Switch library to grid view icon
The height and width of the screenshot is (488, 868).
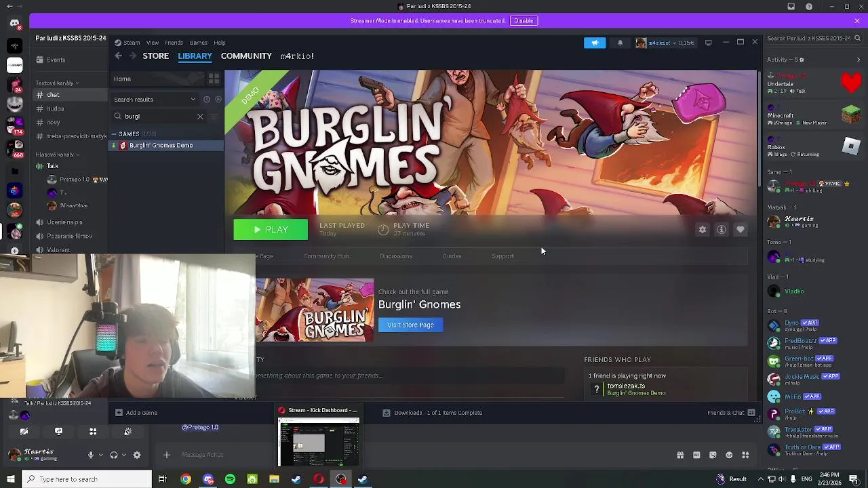pos(214,79)
